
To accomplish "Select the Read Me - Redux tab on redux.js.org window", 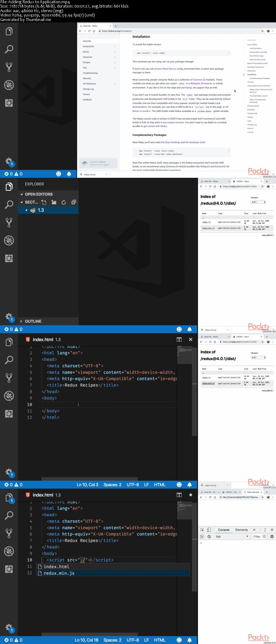I will [95, 26].
